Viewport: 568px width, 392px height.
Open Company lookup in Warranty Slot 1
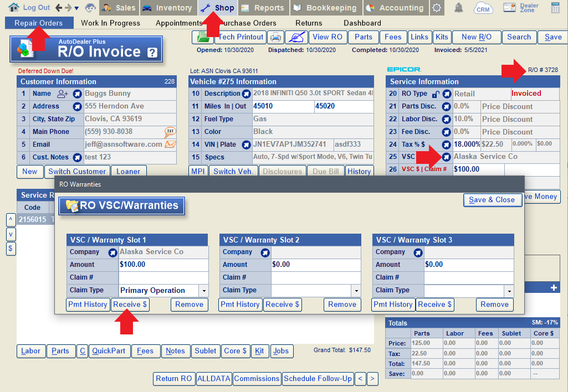click(112, 252)
